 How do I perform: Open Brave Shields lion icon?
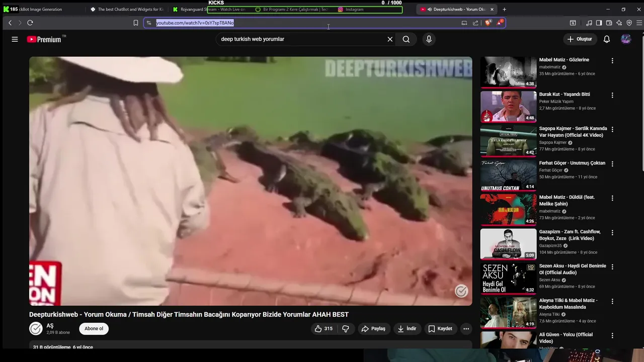pyautogui.click(x=488, y=23)
